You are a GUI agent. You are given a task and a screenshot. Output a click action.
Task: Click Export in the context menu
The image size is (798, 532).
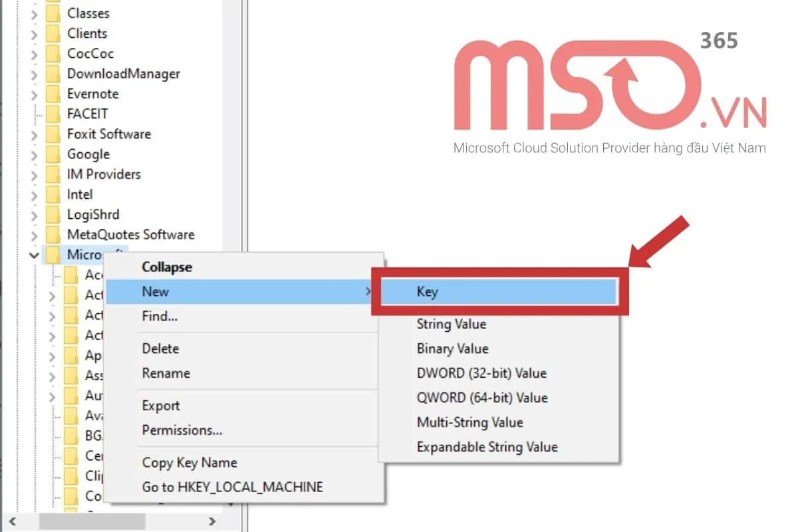(160, 405)
